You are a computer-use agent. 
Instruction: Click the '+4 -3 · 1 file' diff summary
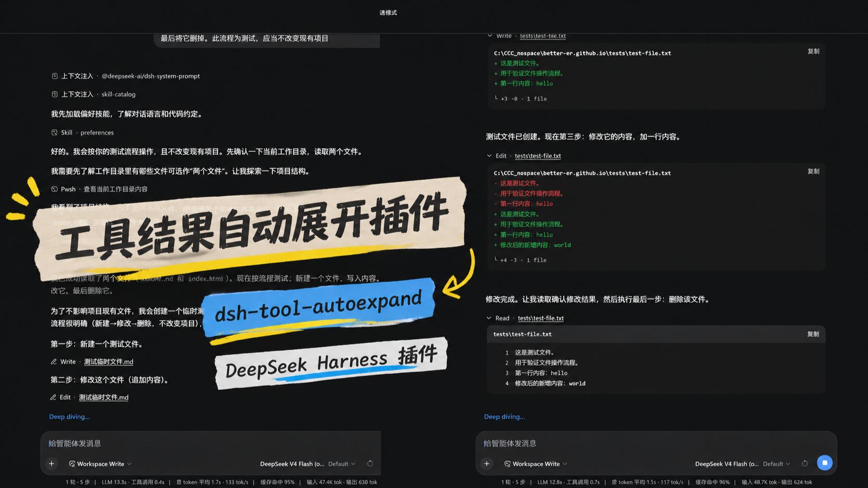(x=523, y=260)
